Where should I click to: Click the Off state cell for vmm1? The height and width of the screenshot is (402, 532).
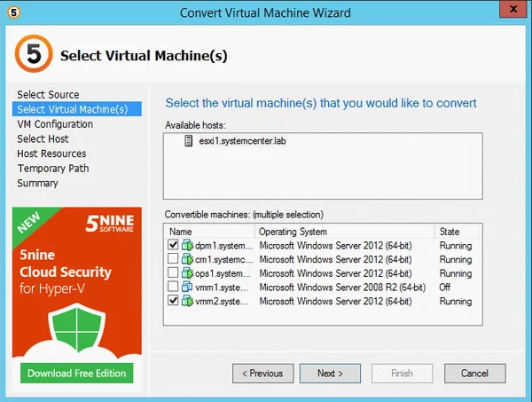click(x=445, y=288)
